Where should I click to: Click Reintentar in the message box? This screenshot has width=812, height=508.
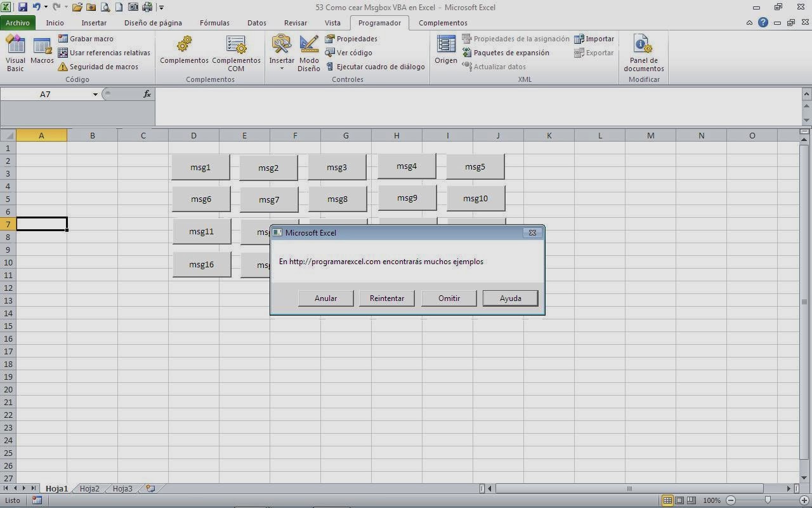[387, 298]
